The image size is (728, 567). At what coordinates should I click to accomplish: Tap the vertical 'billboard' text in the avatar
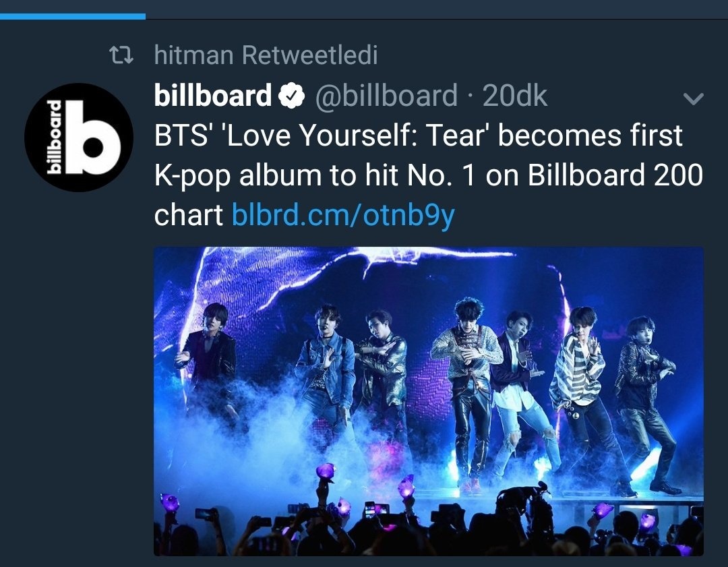coord(55,138)
